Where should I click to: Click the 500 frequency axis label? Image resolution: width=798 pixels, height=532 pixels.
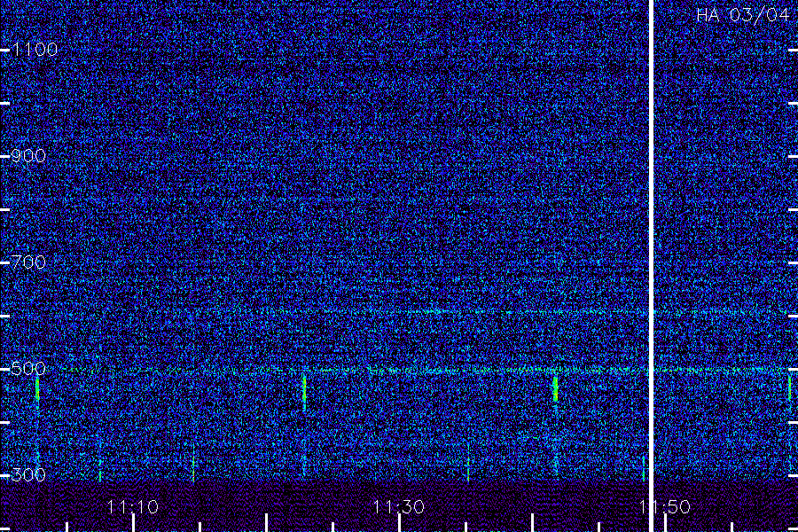28,369
